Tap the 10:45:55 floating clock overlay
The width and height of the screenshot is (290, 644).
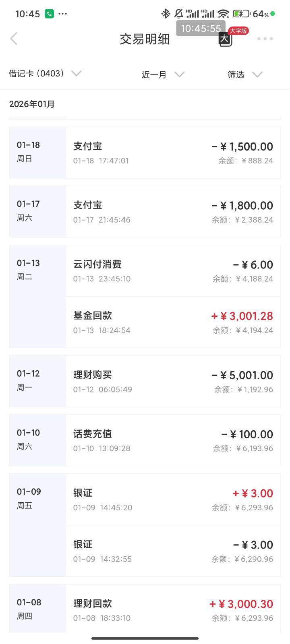point(201,29)
